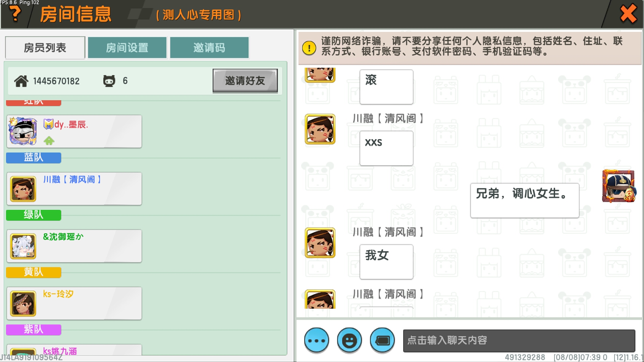Viewport: 644px width, 362px height.
Task: Click the chat input field 点击输入聊天内容
Action: (x=519, y=341)
